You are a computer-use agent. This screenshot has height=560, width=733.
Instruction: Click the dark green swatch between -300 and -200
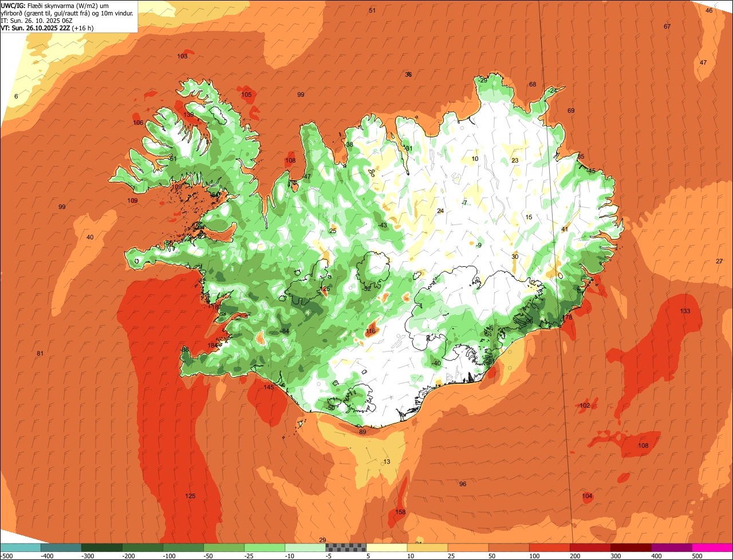click(102, 547)
